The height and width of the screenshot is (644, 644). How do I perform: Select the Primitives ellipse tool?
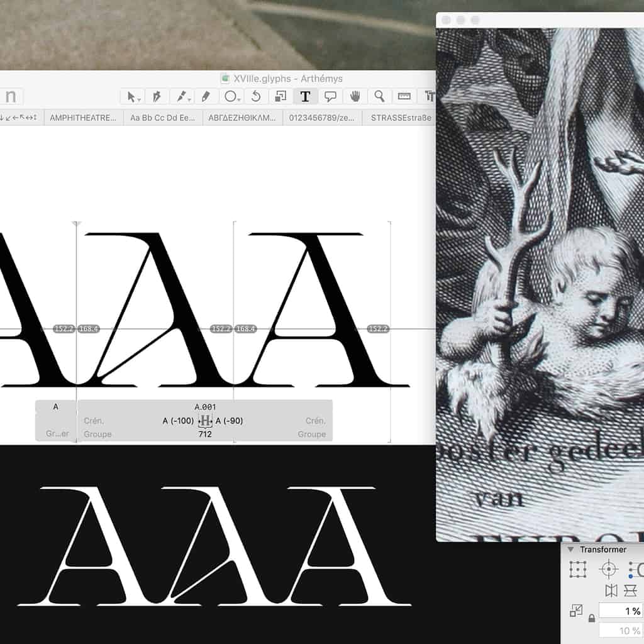tap(231, 96)
